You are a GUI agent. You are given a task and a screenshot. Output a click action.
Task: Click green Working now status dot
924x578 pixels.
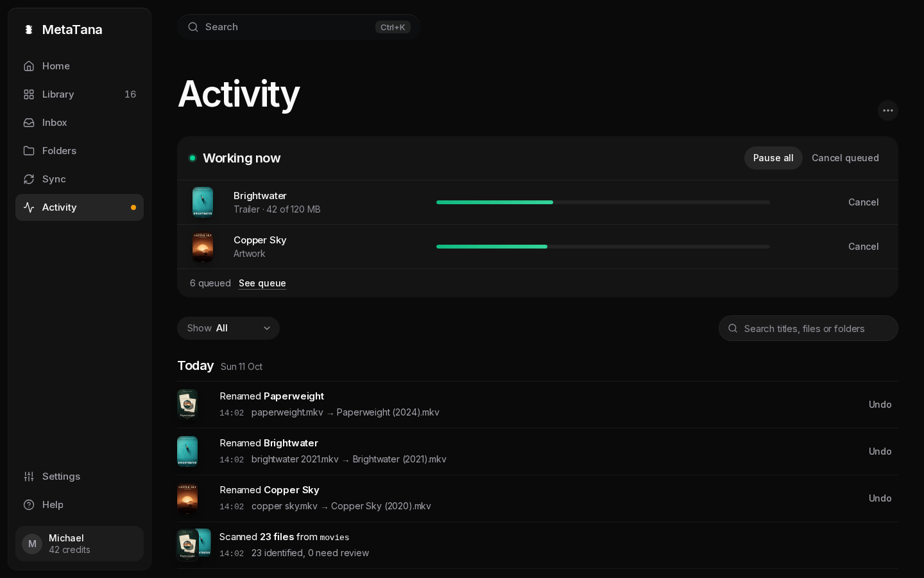click(x=192, y=158)
